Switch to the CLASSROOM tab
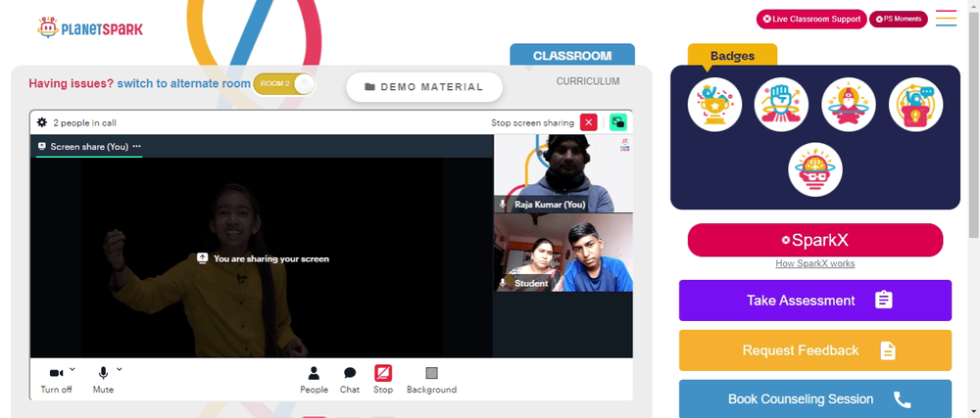 pos(572,55)
